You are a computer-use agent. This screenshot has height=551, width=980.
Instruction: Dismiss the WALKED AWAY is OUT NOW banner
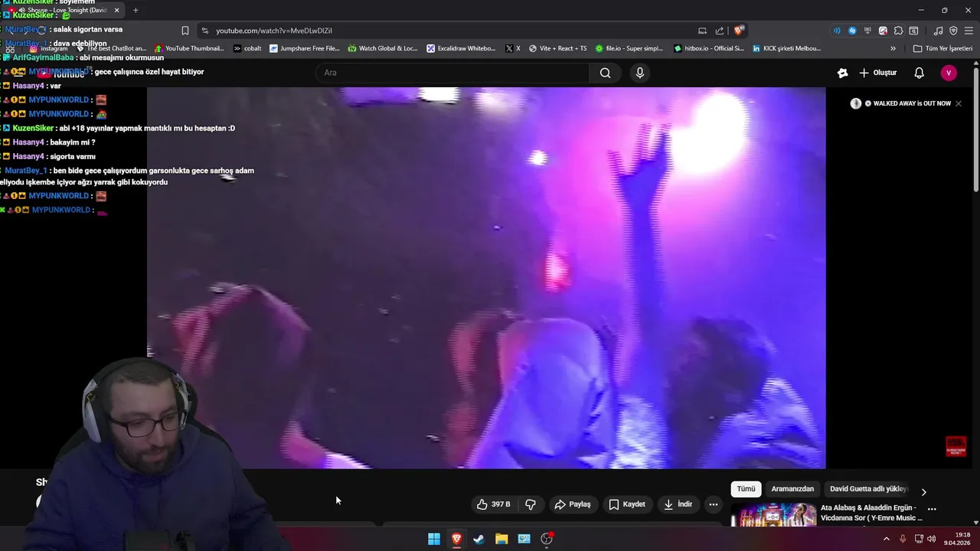[959, 103]
